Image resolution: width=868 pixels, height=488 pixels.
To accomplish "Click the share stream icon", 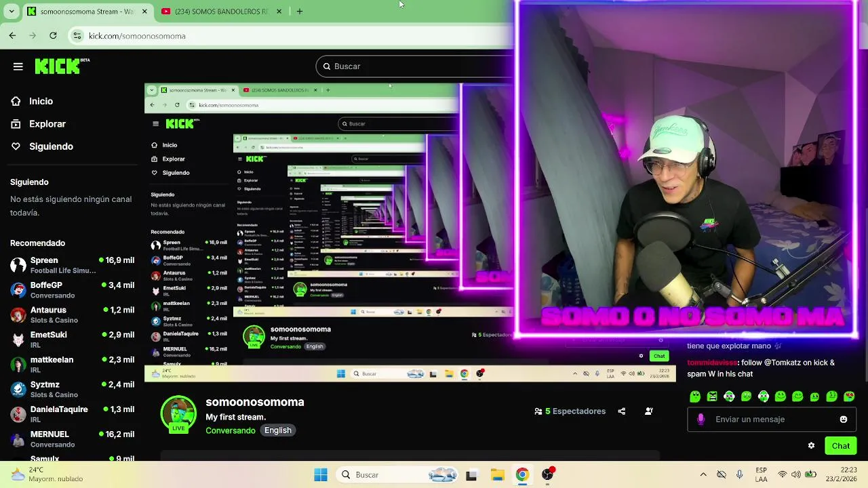I will [x=622, y=411].
